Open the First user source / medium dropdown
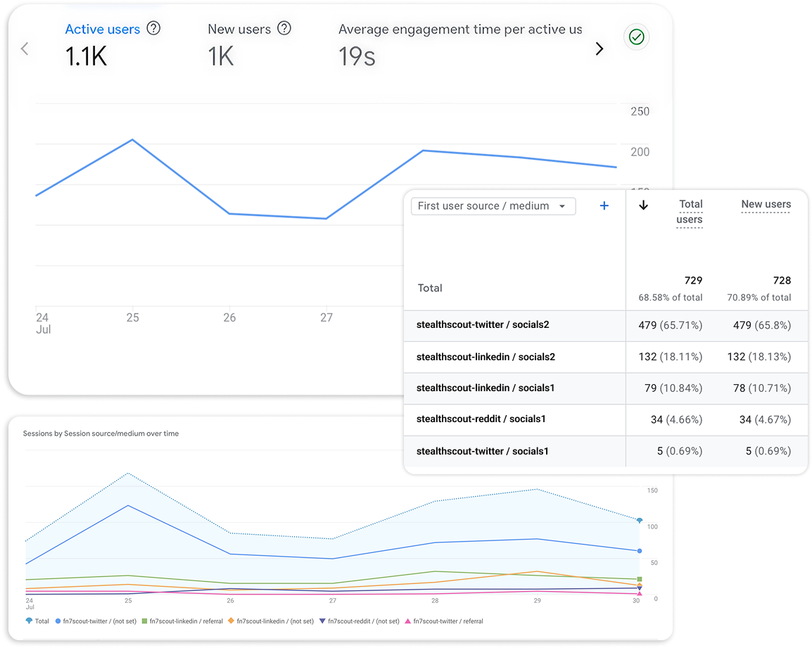The width and height of the screenshot is (812, 648). 493,205
